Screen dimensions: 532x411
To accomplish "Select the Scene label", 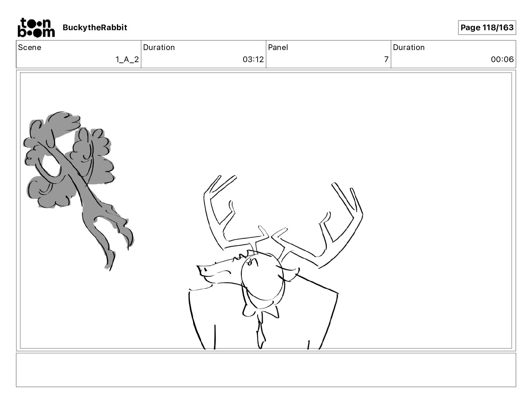I will (30, 47).
